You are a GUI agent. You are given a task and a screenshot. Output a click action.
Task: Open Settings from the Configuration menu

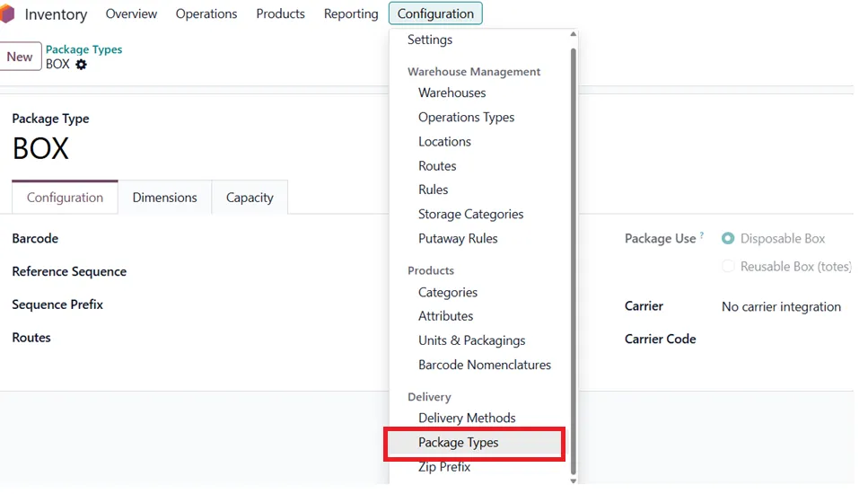click(x=430, y=40)
